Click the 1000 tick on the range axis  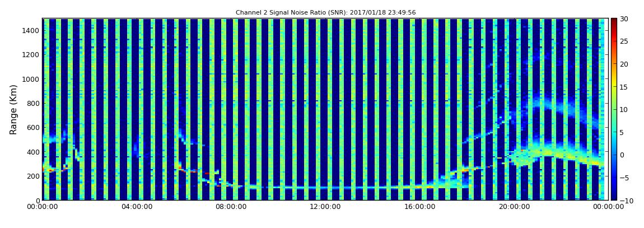pyautogui.click(x=31, y=79)
